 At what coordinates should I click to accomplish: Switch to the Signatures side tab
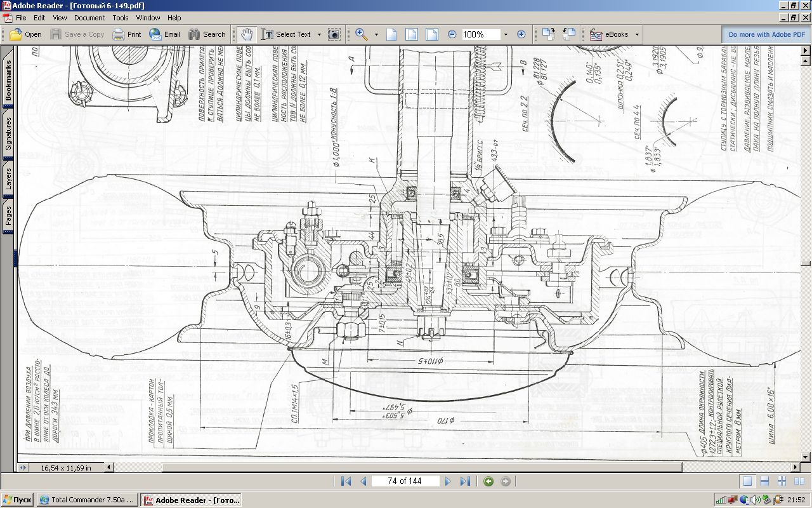[8, 133]
